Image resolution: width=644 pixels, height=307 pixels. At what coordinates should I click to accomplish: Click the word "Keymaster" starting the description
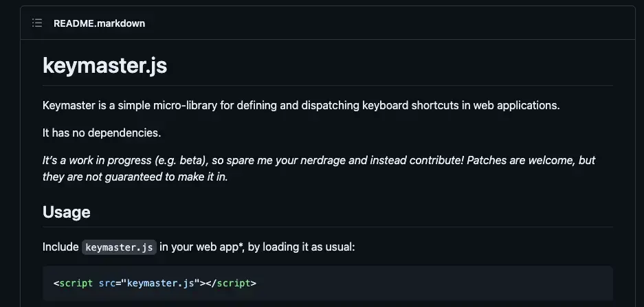(x=69, y=106)
